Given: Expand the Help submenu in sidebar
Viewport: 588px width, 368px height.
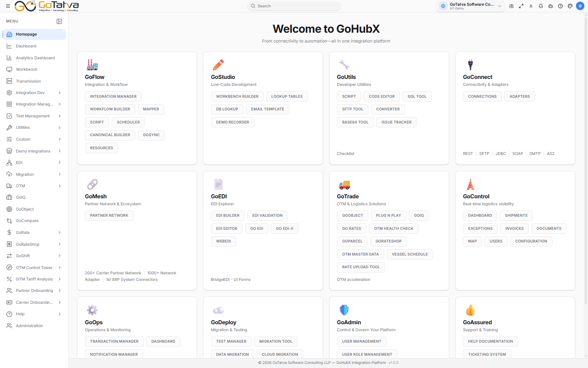Looking at the screenshot, I should click(60, 314).
